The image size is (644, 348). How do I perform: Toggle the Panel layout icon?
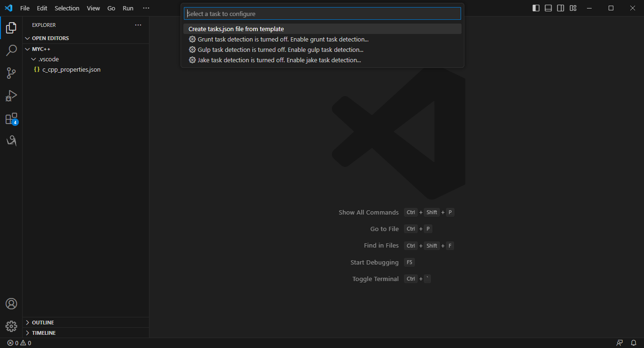[x=548, y=8]
